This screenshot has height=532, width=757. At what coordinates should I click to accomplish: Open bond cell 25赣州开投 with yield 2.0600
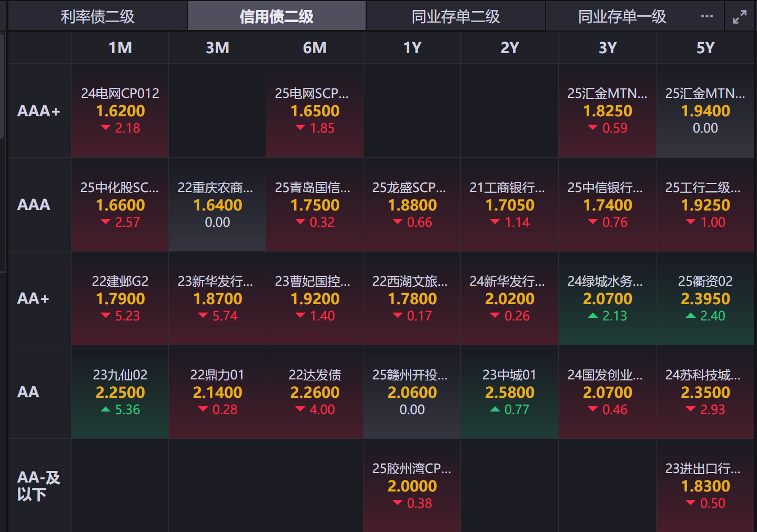tap(412, 392)
